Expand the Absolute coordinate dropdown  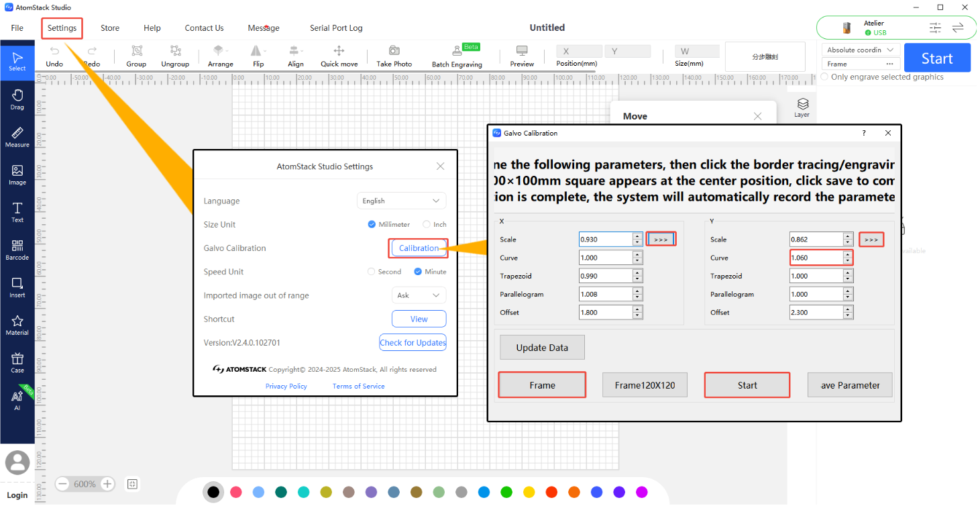[861, 50]
